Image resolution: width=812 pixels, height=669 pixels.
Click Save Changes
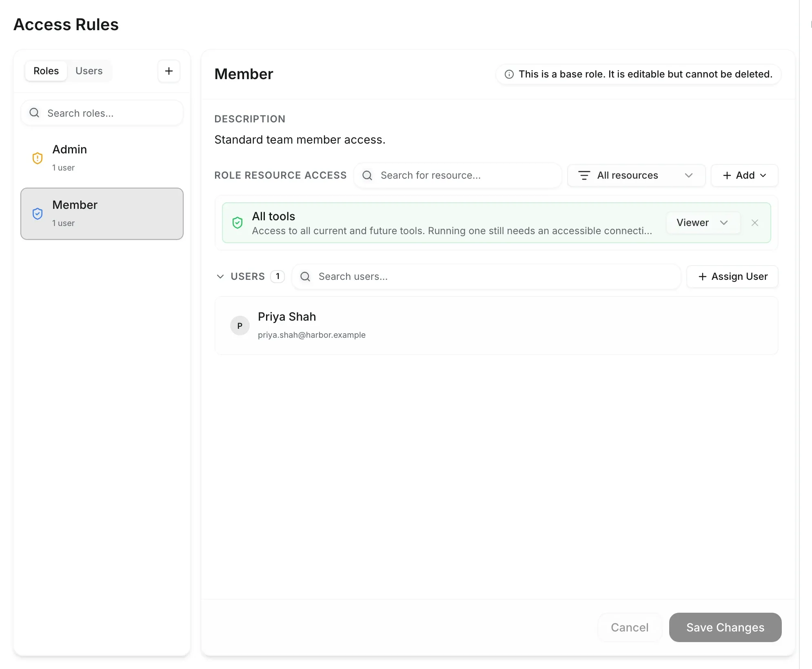tap(725, 627)
